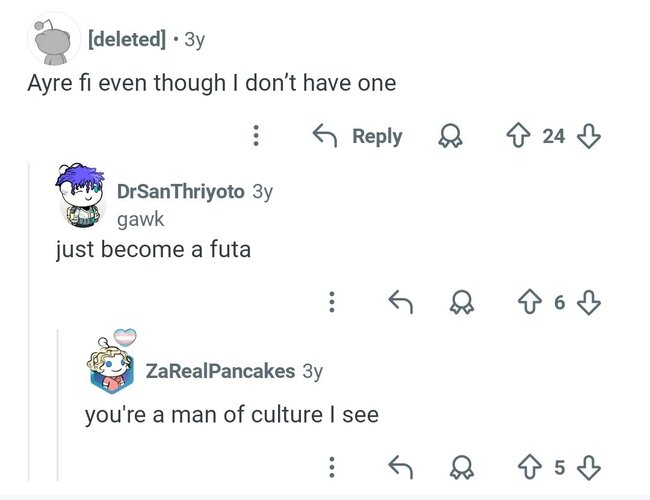Open more options for the top comment

coord(256,136)
